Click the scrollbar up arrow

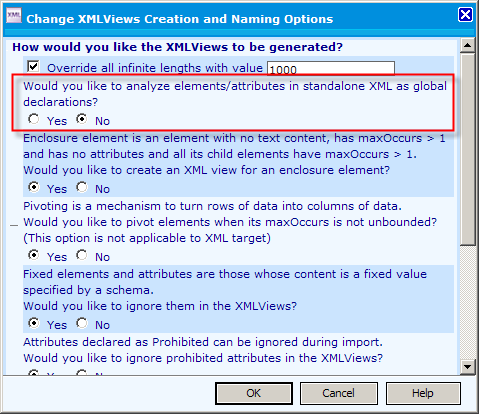coord(468,46)
